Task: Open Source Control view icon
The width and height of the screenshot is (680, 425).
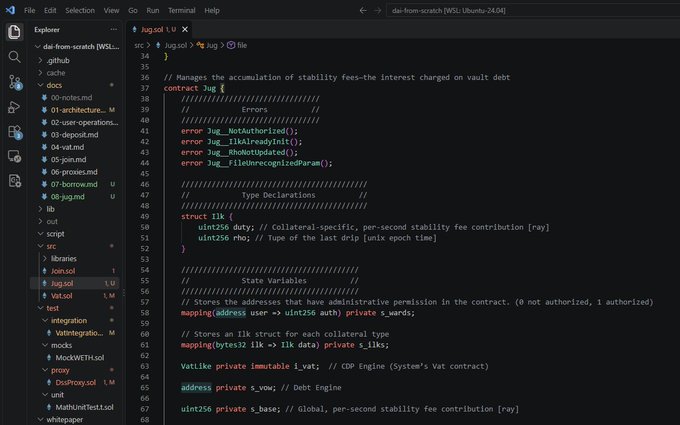Action: tap(14, 82)
